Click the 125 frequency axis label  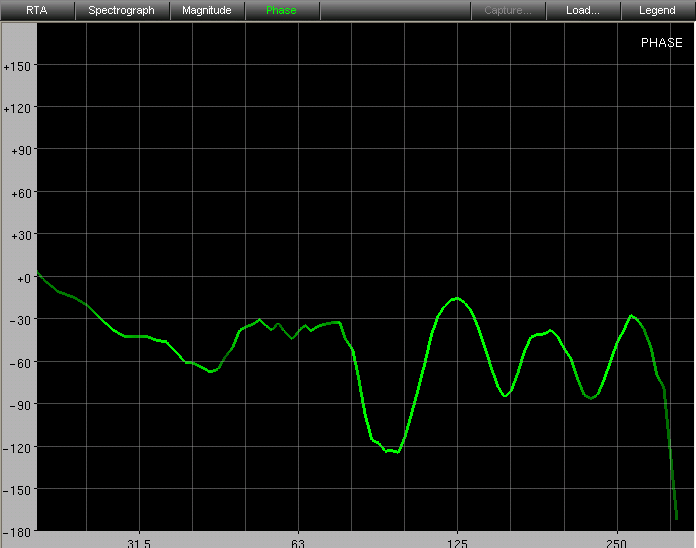tap(457, 543)
